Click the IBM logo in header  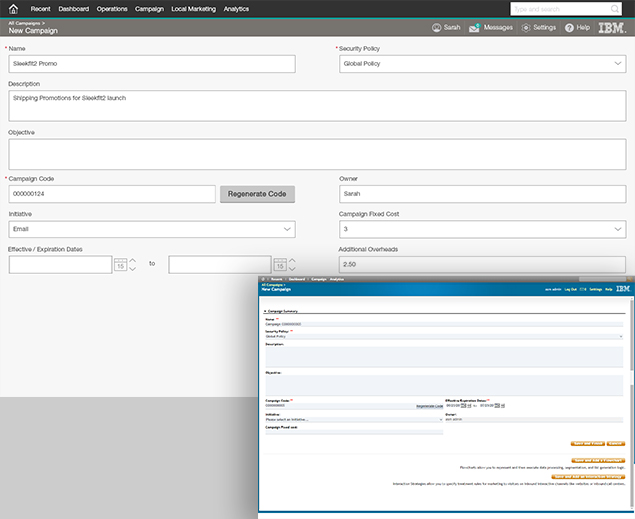[612, 28]
